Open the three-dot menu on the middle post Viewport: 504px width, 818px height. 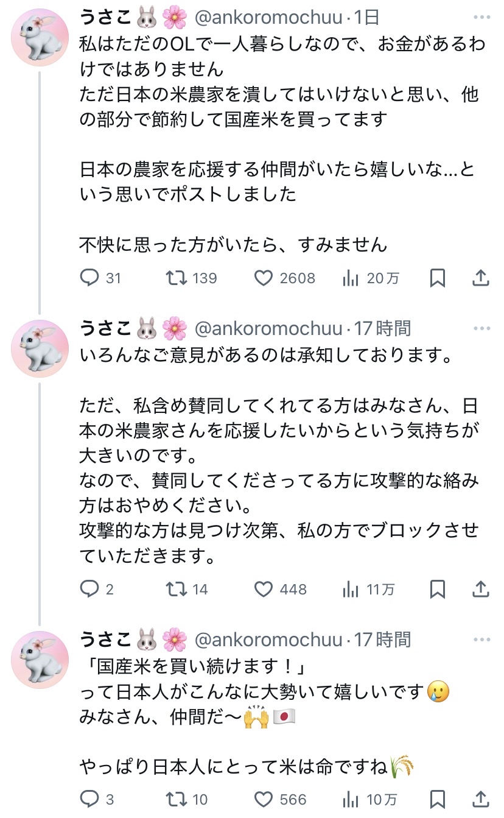pos(481,329)
